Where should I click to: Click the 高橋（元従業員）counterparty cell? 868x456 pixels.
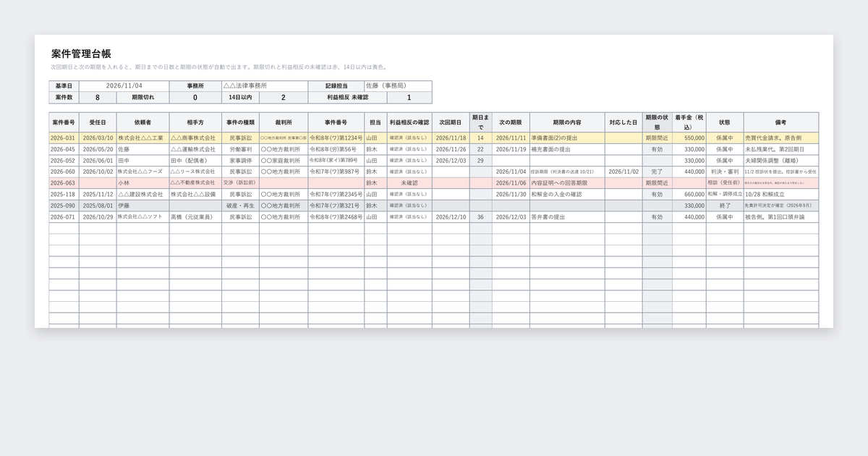[x=195, y=217]
